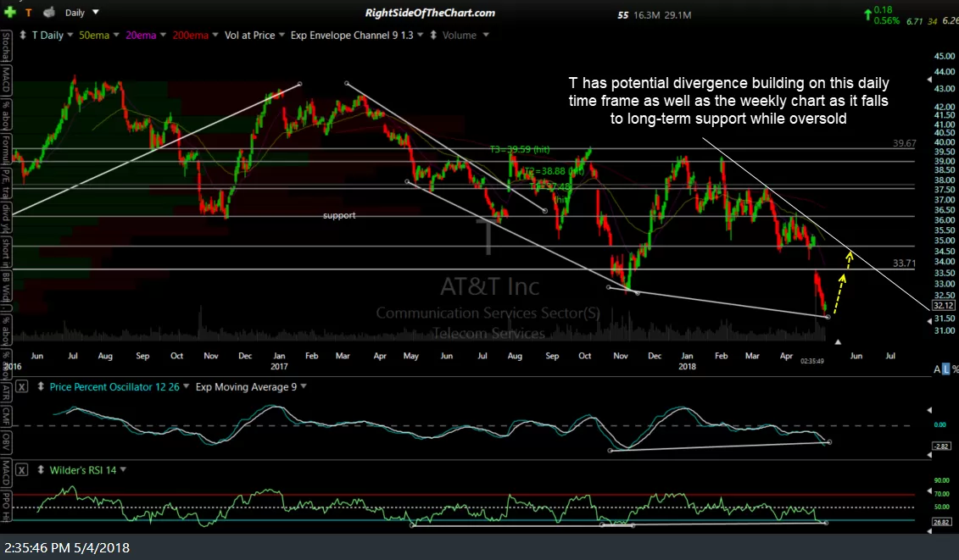The height and width of the screenshot is (560, 959).
Task: Click the -2.82 oscillator value label
Action: point(940,446)
